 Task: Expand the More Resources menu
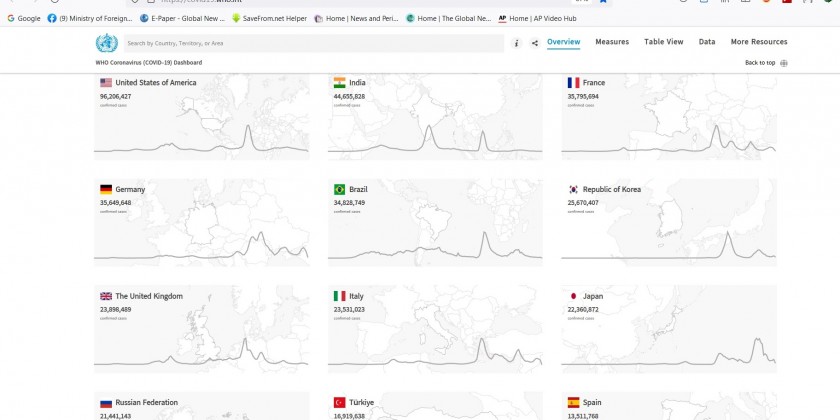[759, 42]
